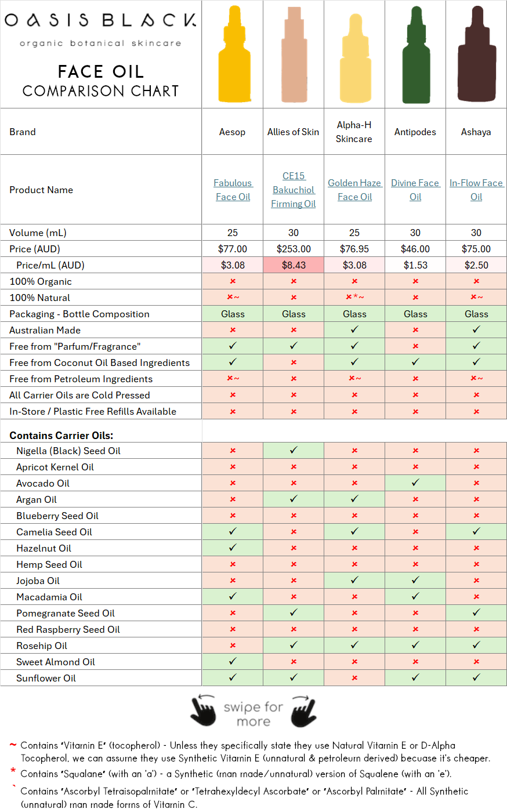Click the '100% Organic' row label
Viewport: 507px width, 812px height.
(x=41, y=281)
